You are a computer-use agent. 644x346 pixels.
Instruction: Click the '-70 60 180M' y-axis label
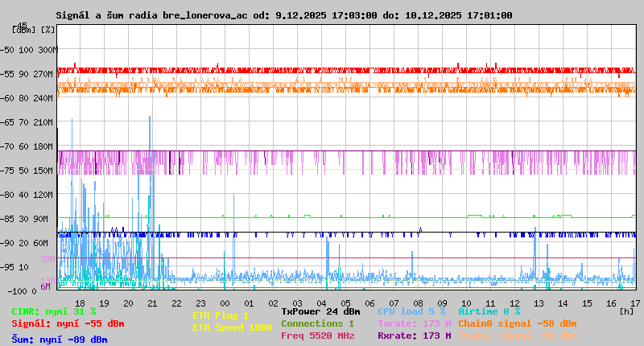27,146
